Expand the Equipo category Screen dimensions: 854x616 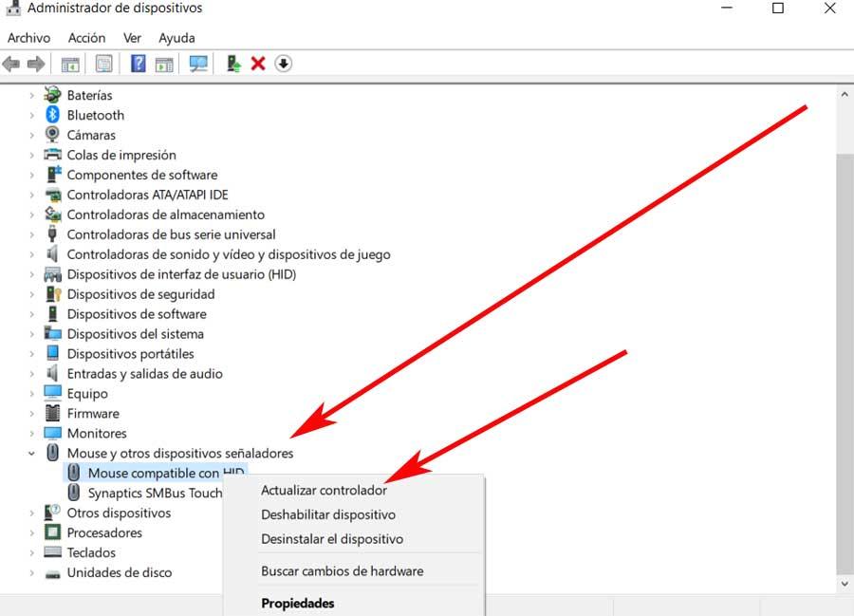tap(31, 393)
